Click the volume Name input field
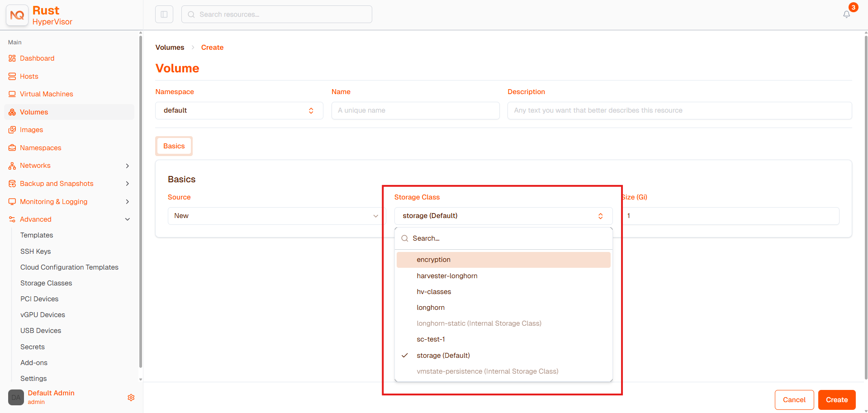The image size is (868, 413). click(x=415, y=110)
